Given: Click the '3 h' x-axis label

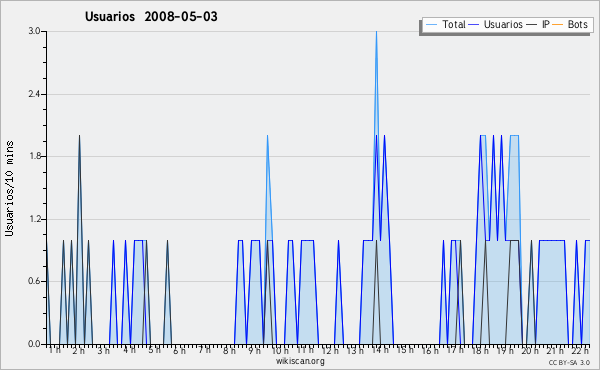Looking at the screenshot, I should point(103,350).
